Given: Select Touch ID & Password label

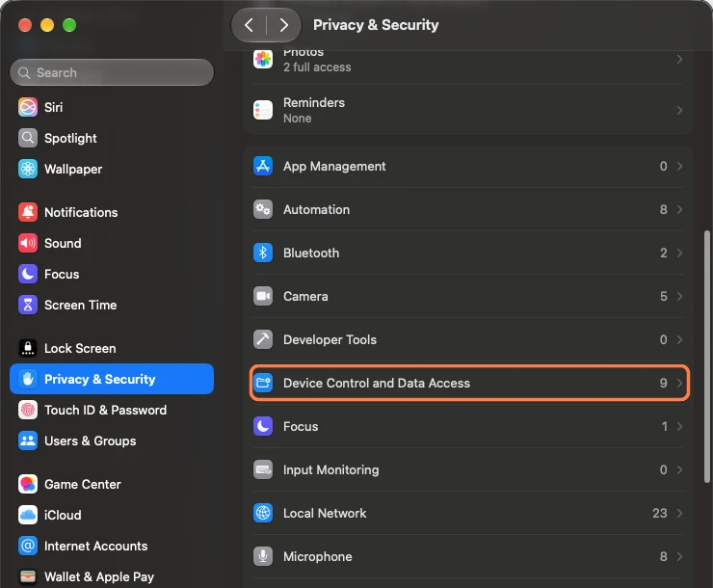Looking at the screenshot, I should point(105,410).
